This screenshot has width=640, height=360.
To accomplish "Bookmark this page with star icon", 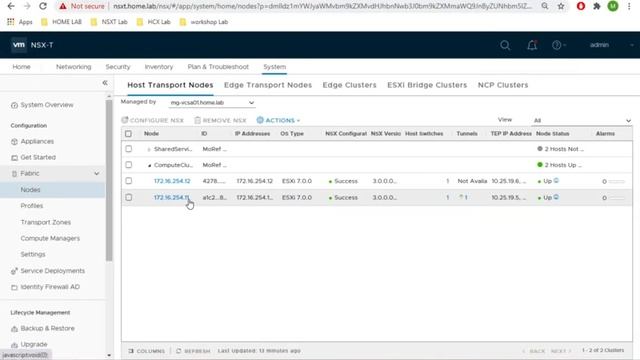I will pos(561,6).
